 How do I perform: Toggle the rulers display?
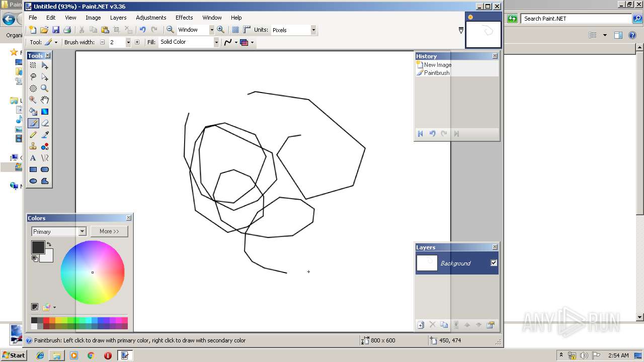(247, 30)
